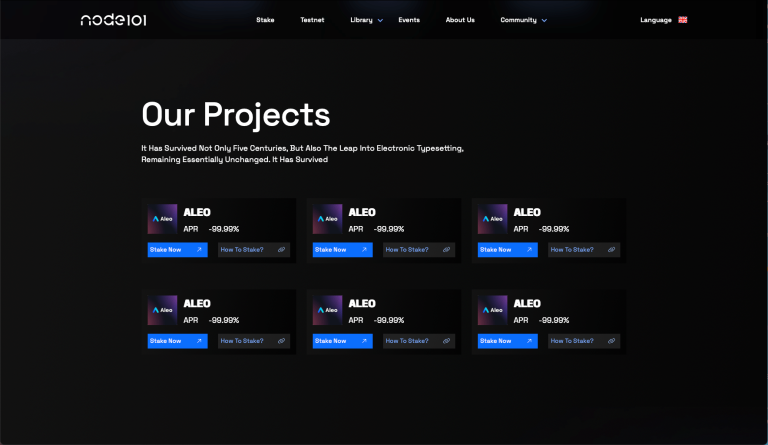Click the ALEO logo in top-right card
This screenshot has height=445, width=768.
coord(492,219)
